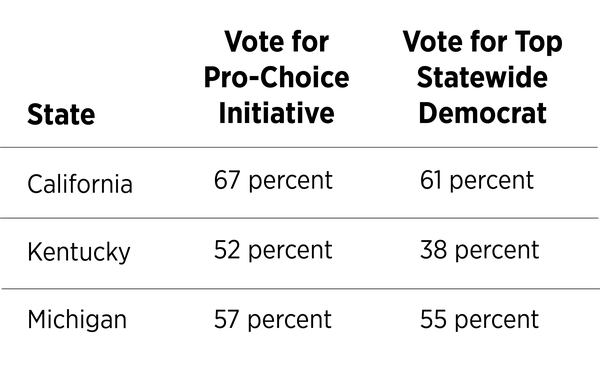Viewport: 600px width, 378px height.
Task: Select the Michigan row label
Action: [77, 319]
